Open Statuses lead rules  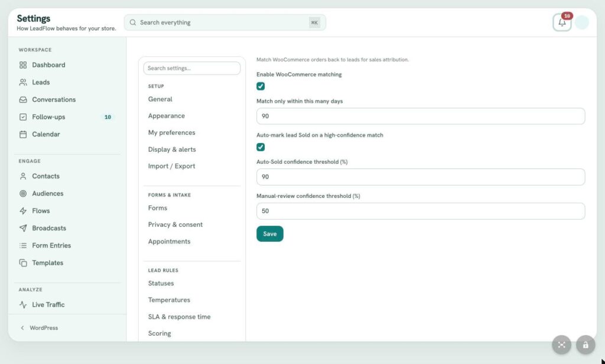pyautogui.click(x=161, y=283)
